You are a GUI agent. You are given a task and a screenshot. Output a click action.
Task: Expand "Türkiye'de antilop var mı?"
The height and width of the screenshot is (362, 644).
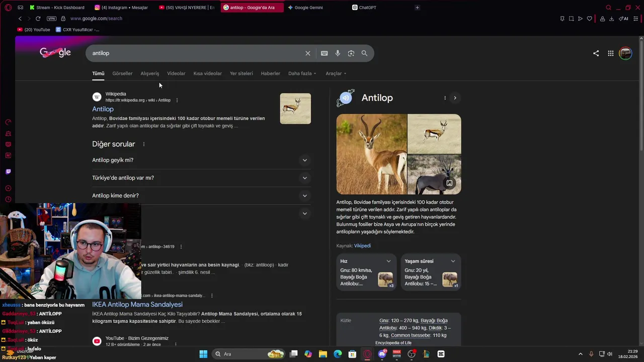point(201,178)
